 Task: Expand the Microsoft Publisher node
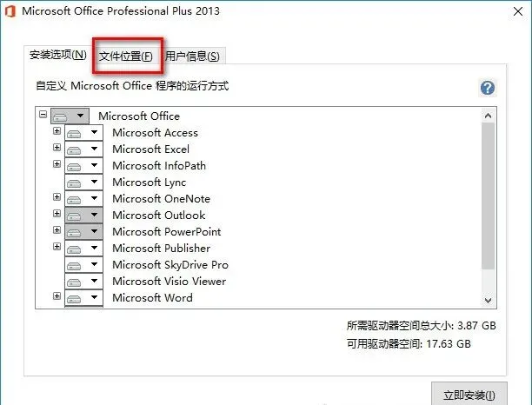tap(57, 246)
